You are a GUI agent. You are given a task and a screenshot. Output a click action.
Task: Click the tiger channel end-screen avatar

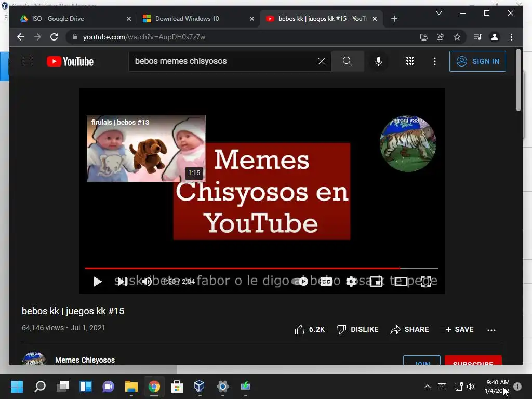click(x=407, y=143)
